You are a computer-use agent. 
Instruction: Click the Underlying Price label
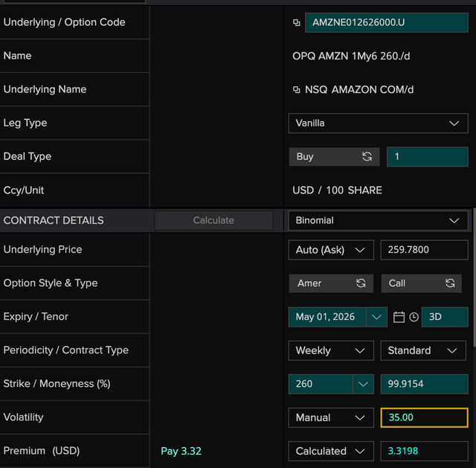tap(42, 250)
